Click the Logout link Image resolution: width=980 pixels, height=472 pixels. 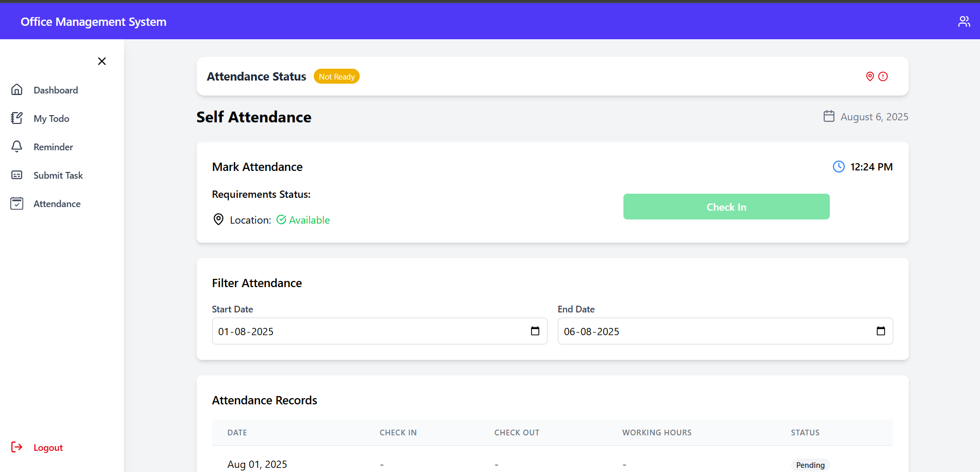[48, 448]
